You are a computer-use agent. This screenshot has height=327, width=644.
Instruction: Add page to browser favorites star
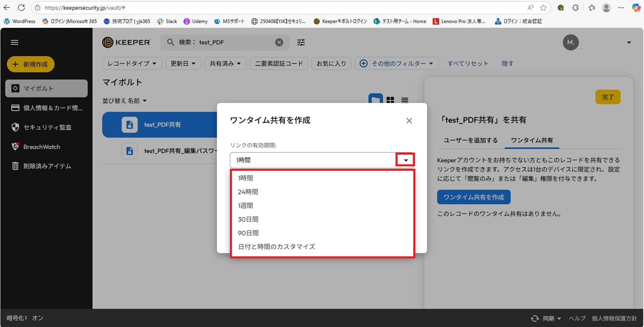point(543,7)
